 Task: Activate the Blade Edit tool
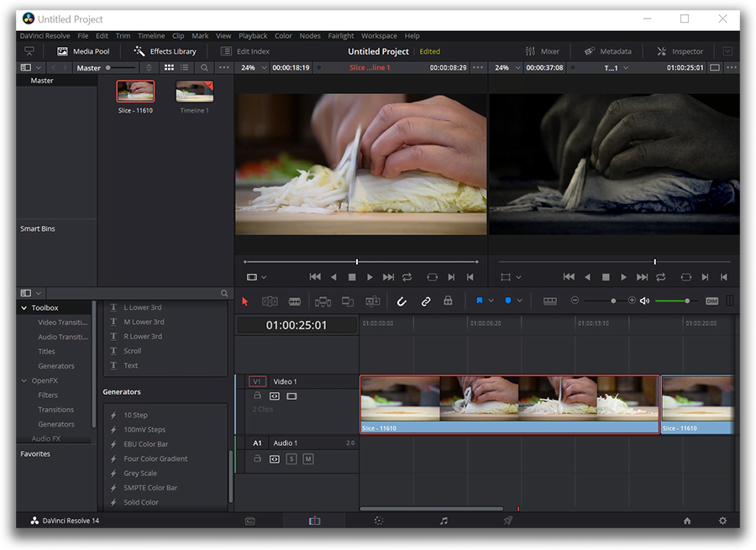point(295,301)
